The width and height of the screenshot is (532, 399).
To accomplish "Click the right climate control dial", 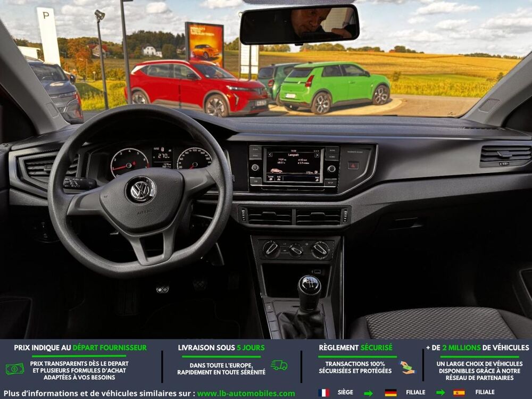I will [320, 250].
